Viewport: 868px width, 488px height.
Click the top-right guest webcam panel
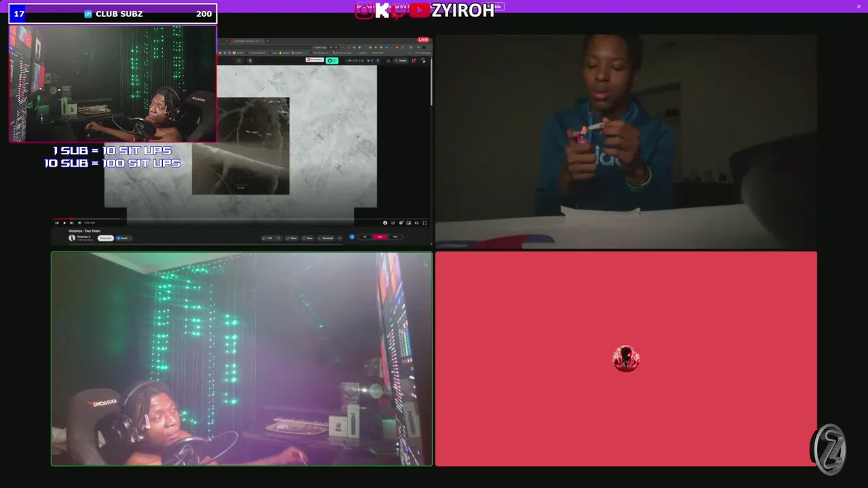(626, 142)
